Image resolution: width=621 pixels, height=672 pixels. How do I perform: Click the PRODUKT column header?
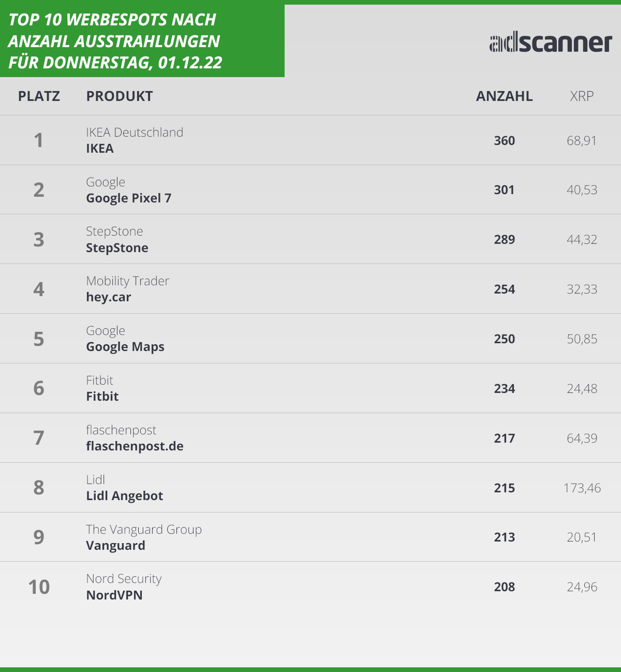click(120, 96)
